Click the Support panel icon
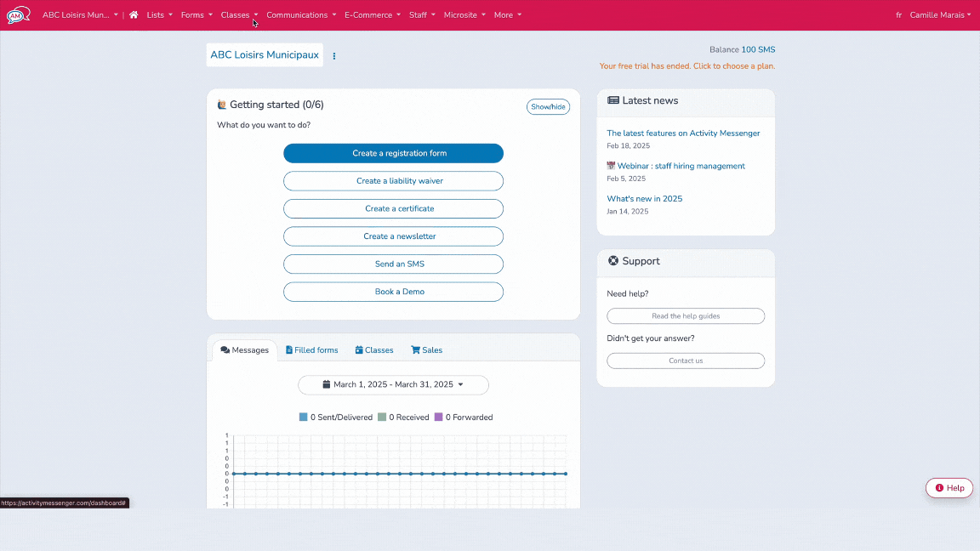This screenshot has height=551, width=980. [x=612, y=261]
